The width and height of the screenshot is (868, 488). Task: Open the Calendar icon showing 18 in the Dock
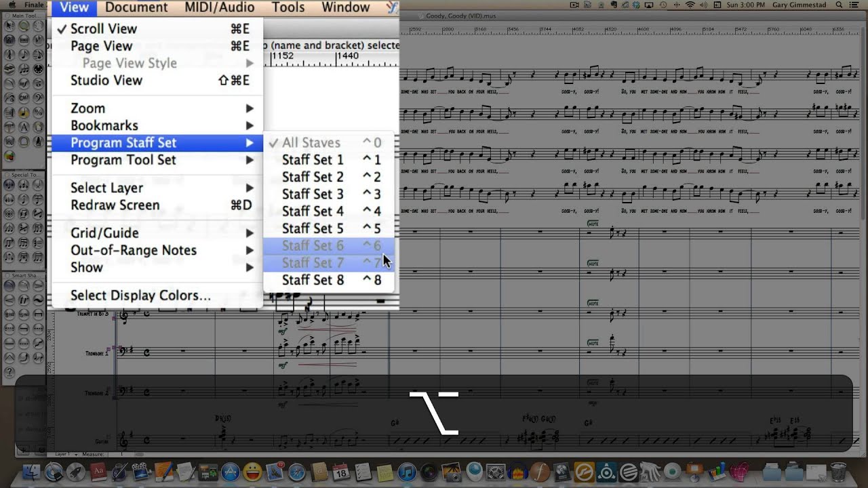[x=341, y=471]
